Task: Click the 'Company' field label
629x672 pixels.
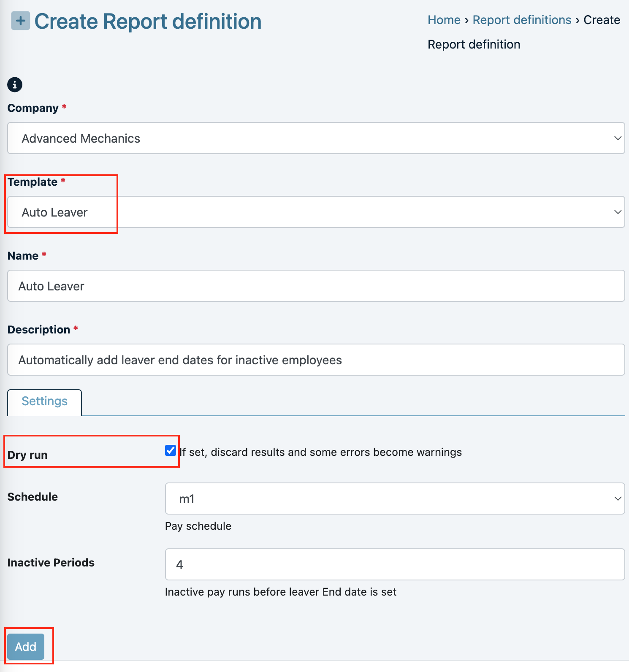Action: (x=33, y=108)
